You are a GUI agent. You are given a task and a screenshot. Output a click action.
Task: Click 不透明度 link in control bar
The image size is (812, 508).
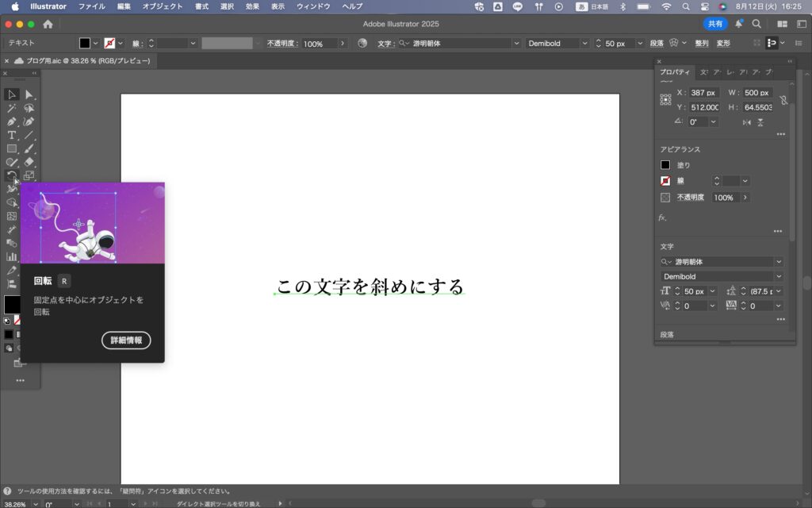click(282, 44)
